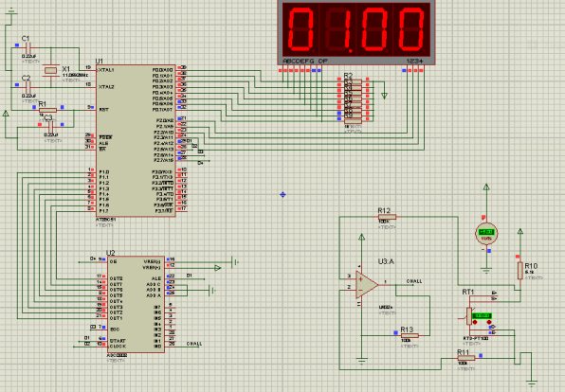Viewport: 565px width, 392px height.
Task: Click the RT1 PT100 sensor body
Action: coord(469,316)
